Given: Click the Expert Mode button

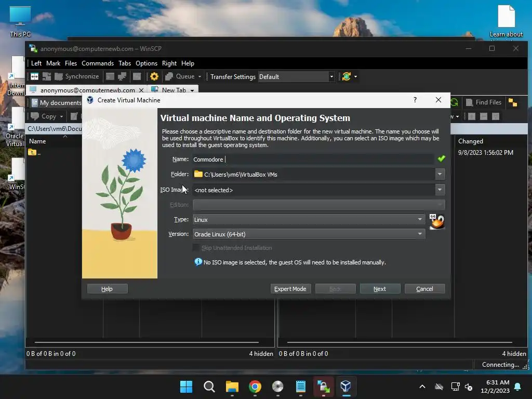Looking at the screenshot, I should [x=290, y=289].
